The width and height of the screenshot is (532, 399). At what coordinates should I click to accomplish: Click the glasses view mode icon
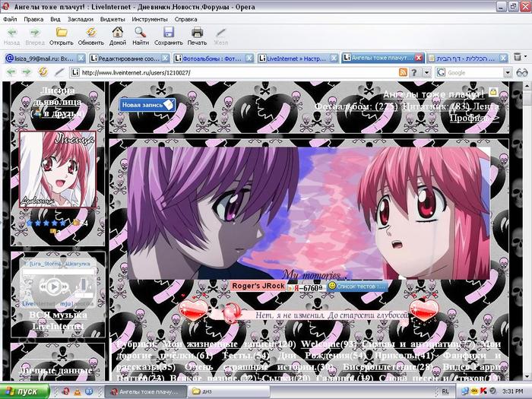pyautogui.click(x=522, y=73)
